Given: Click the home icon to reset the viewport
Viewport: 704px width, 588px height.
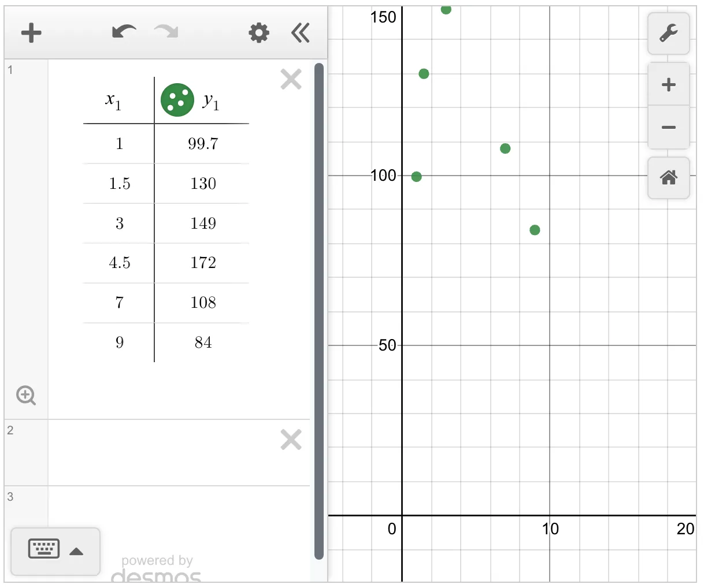Looking at the screenshot, I should coord(668,178).
